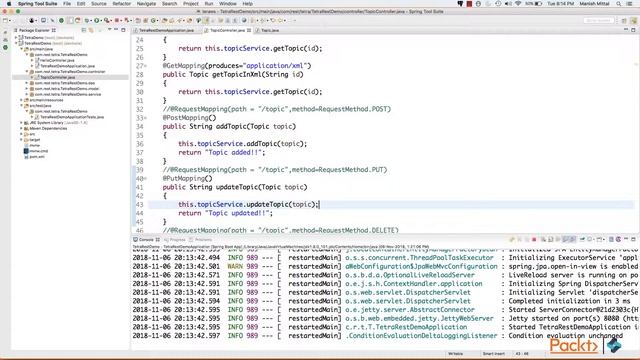This screenshot has width=640, height=360.
Task: Collapse the getTopicInXml fold marker on line 27
Action: [x=145, y=66]
